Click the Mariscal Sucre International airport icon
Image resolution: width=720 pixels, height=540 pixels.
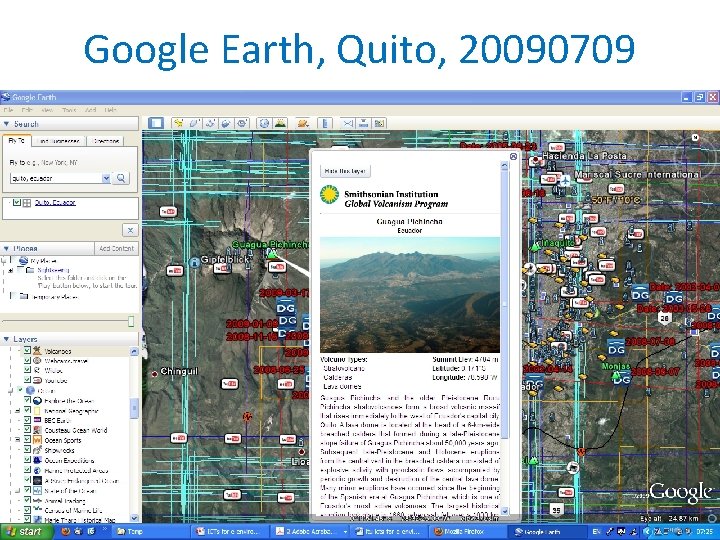[x=565, y=180]
